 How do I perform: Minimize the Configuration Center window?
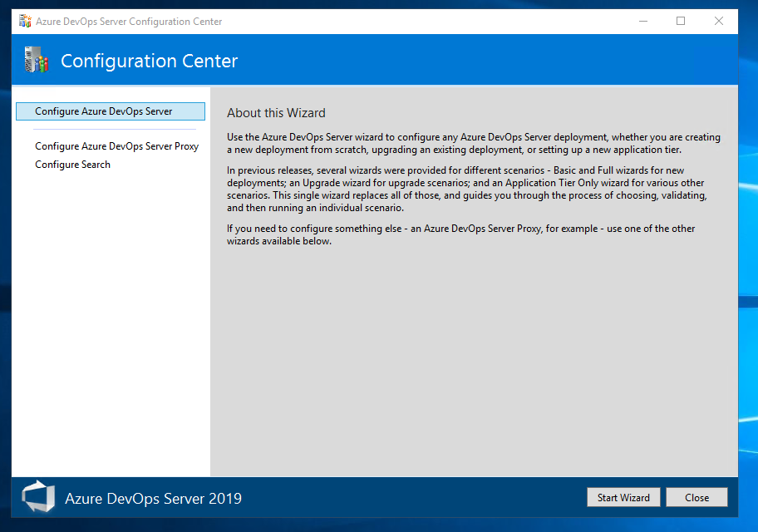pos(643,22)
